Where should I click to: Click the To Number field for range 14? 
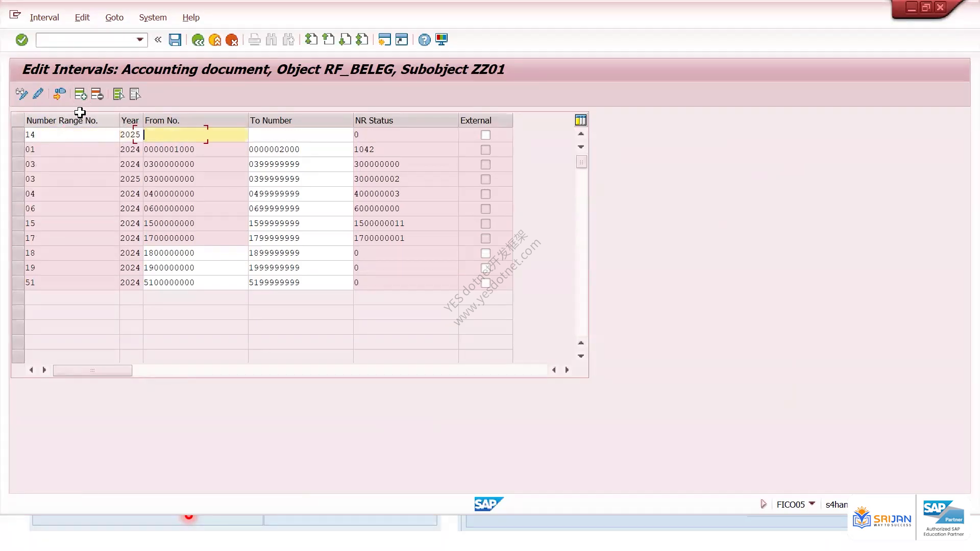(x=301, y=135)
